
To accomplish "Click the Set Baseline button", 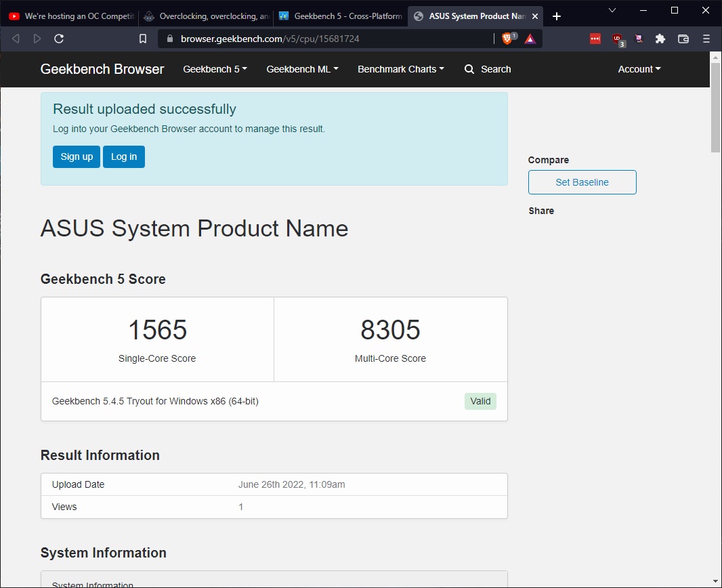I will coord(582,182).
